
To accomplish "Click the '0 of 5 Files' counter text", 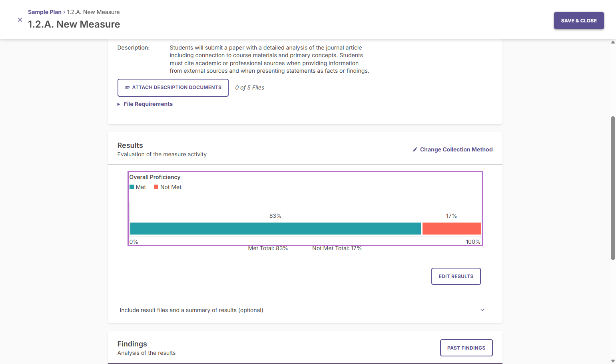I will (x=250, y=88).
